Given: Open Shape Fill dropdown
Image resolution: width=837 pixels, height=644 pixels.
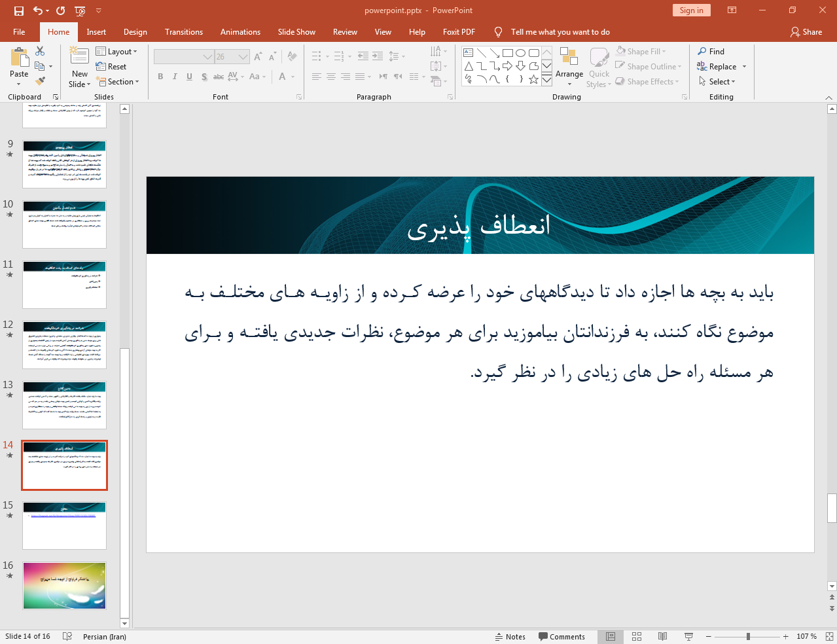Looking at the screenshot, I should (641, 52).
